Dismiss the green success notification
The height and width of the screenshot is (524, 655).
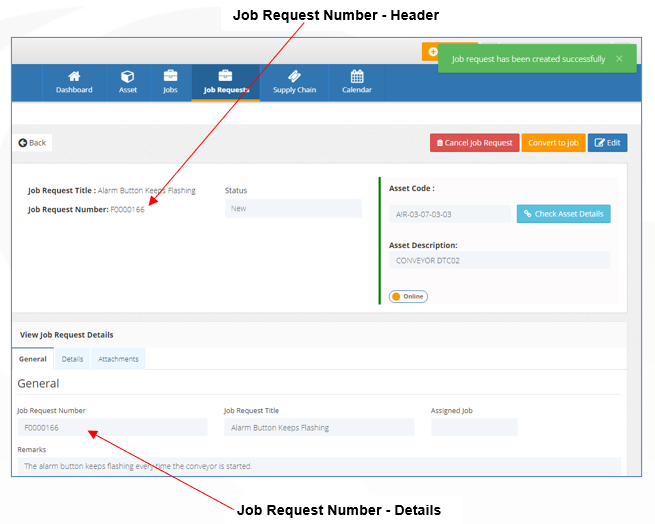click(x=619, y=59)
